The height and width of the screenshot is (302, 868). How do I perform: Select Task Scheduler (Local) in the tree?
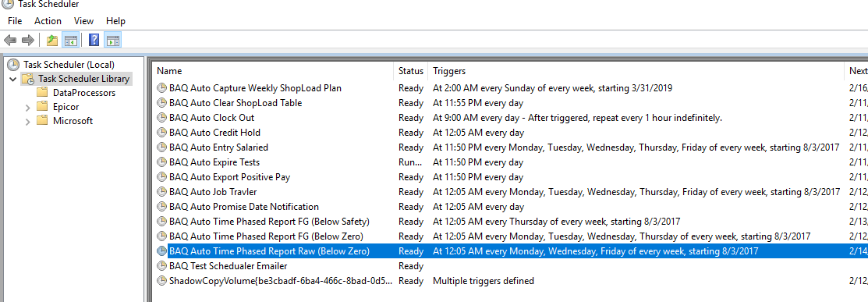(69, 64)
